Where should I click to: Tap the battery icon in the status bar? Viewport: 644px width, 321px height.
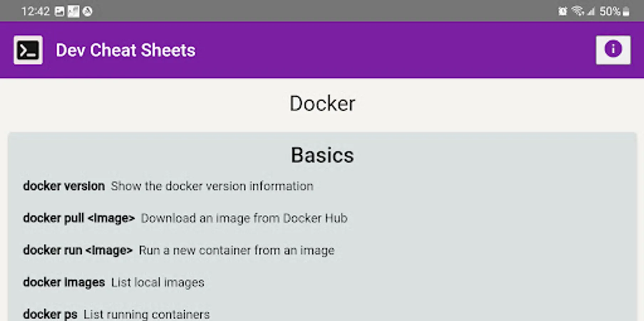pos(625,11)
